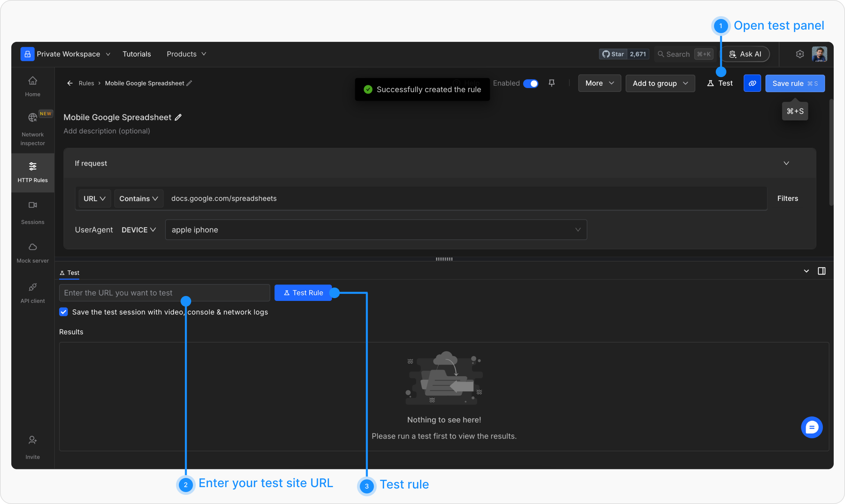This screenshot has width=845, height=504.
Task: Toggle test panel side layout icon
Action: coord(822,271)
